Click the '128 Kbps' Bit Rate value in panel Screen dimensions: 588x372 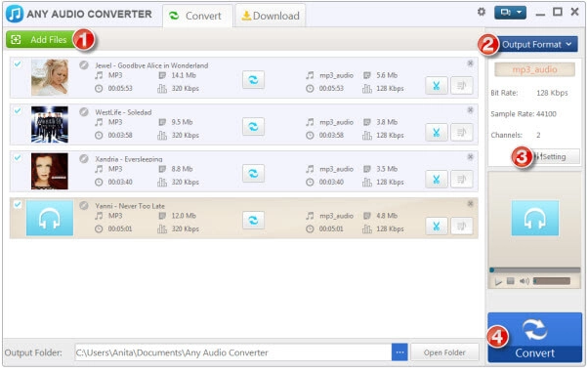coord(552,93)
